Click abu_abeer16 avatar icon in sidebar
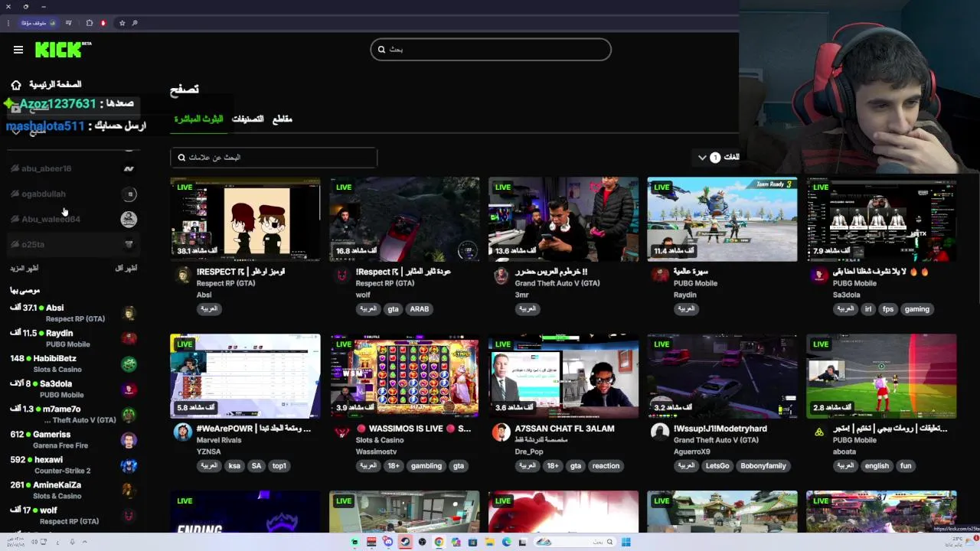The image size is (980, 551). tap(129, 168)
